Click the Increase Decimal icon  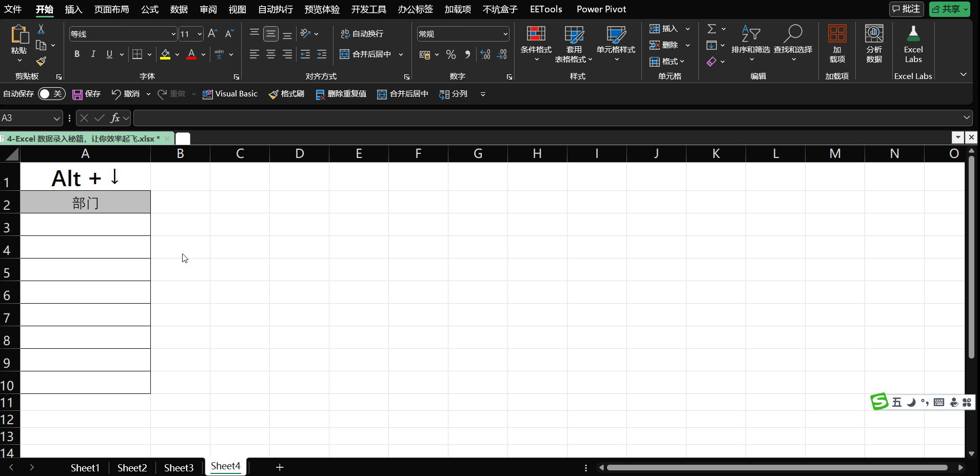click(x=485, y=54)
